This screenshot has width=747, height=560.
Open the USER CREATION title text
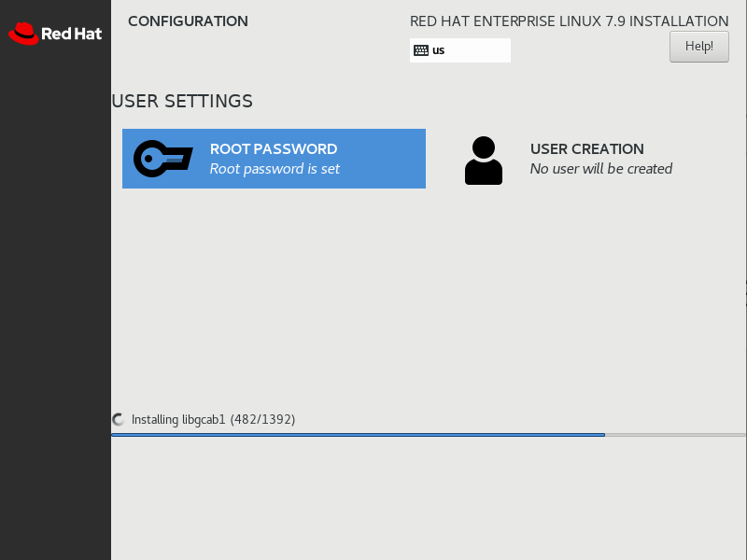coord(587,149)
